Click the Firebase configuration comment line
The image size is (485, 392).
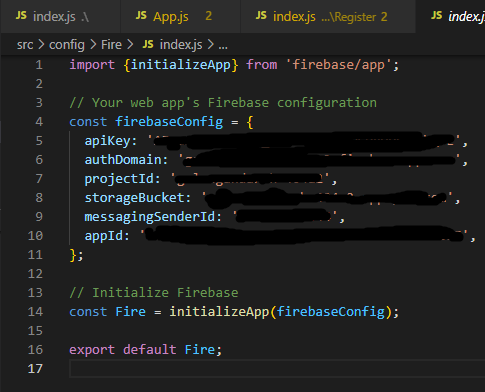tap(223, 103)
